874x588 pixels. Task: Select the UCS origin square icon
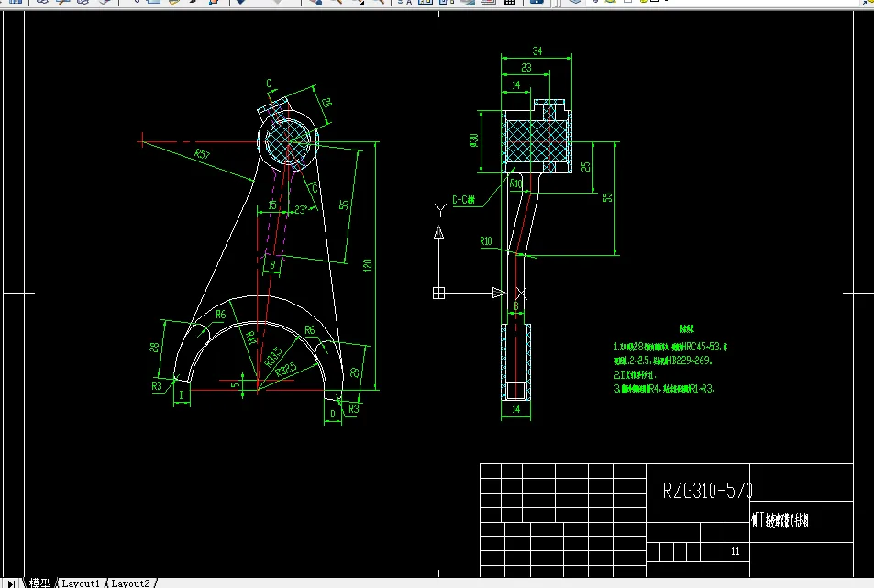438,293
